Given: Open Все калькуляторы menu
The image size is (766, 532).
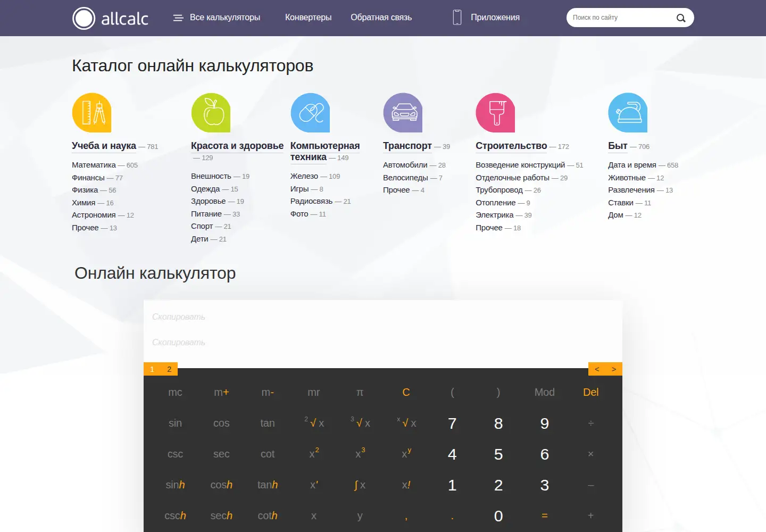Looking at the screenshot, I should click(x=225, y=18).
